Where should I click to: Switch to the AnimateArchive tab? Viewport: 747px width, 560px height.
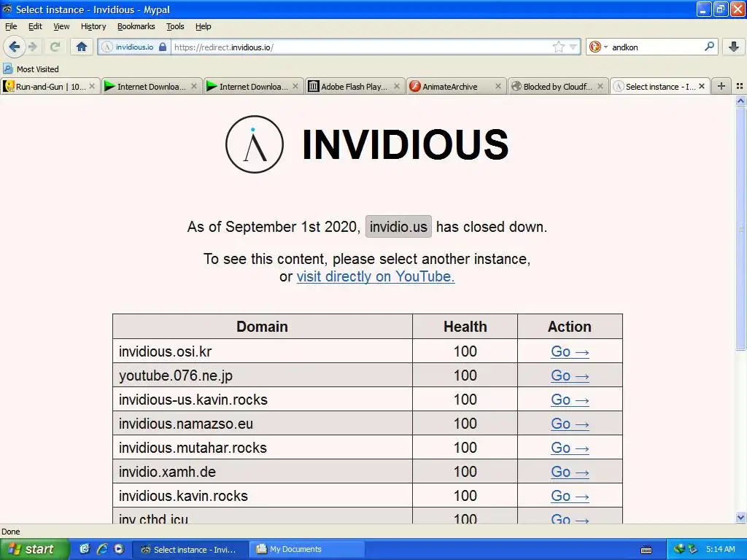[456, 86]
